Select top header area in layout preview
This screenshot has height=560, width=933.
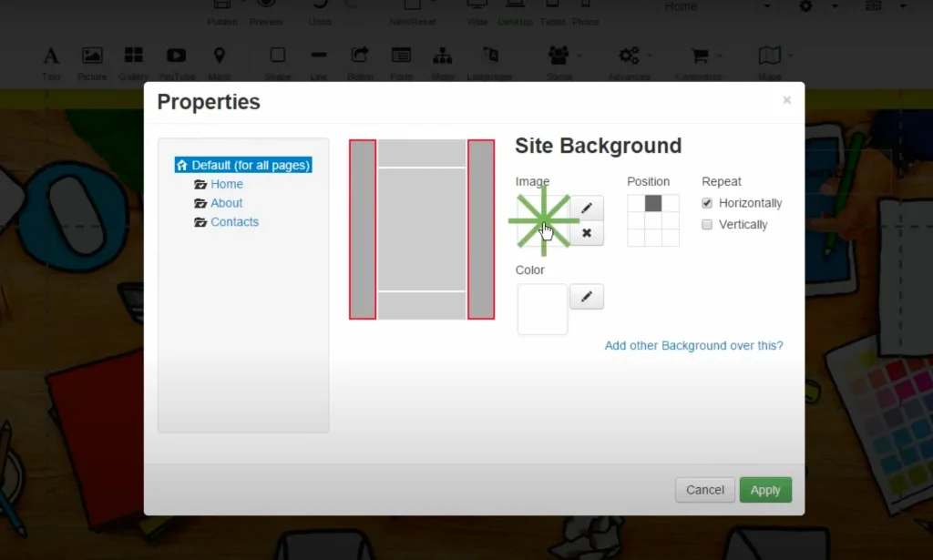[422, 153]
